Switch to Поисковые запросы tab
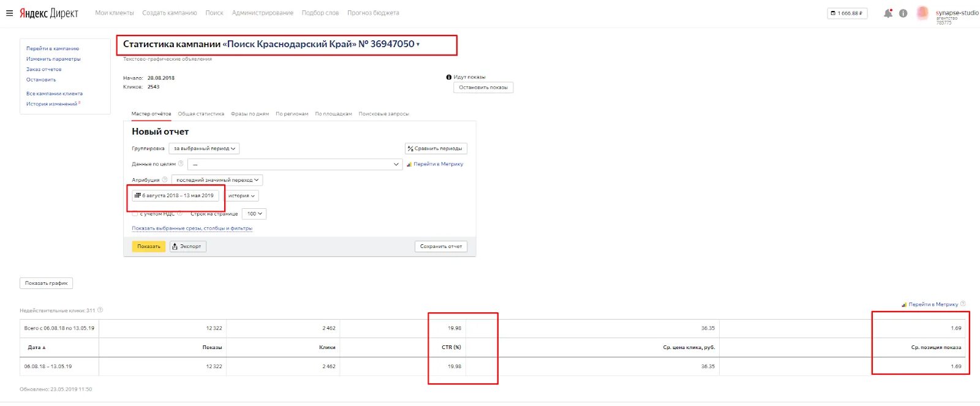 384,114
